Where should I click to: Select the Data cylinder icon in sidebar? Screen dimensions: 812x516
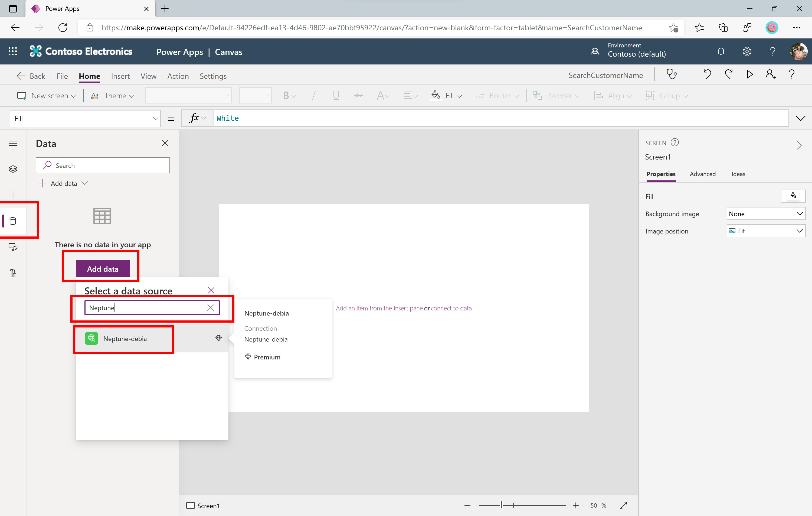click(13, 221)
